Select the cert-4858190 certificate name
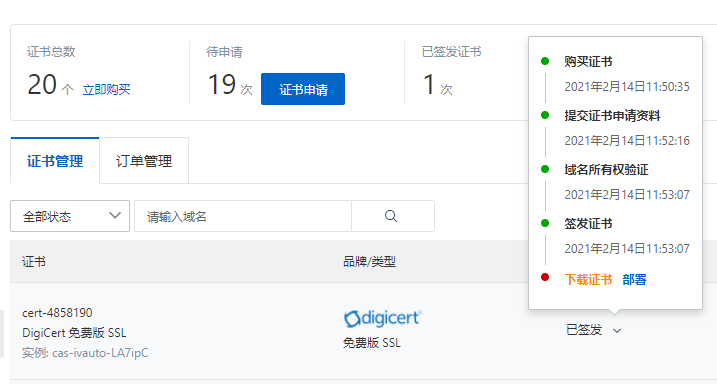 tap(57, 313)
